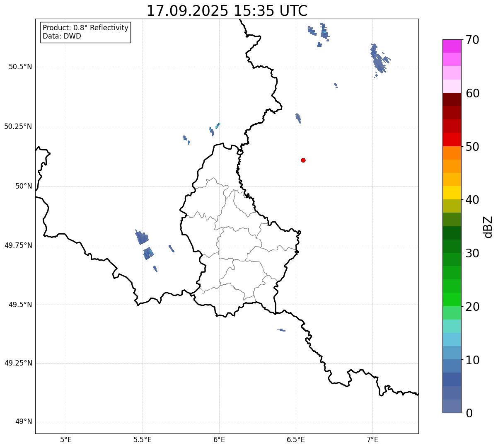The height and width of the screenshot is (448, 498).
Task: Click the bright red swatch above 50
Action: [452, 139]
